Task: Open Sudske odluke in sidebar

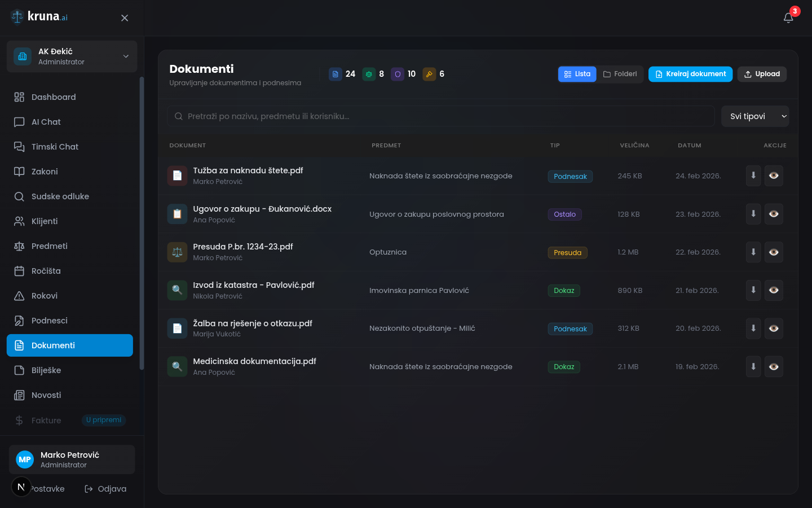Action: coord(60,196)
